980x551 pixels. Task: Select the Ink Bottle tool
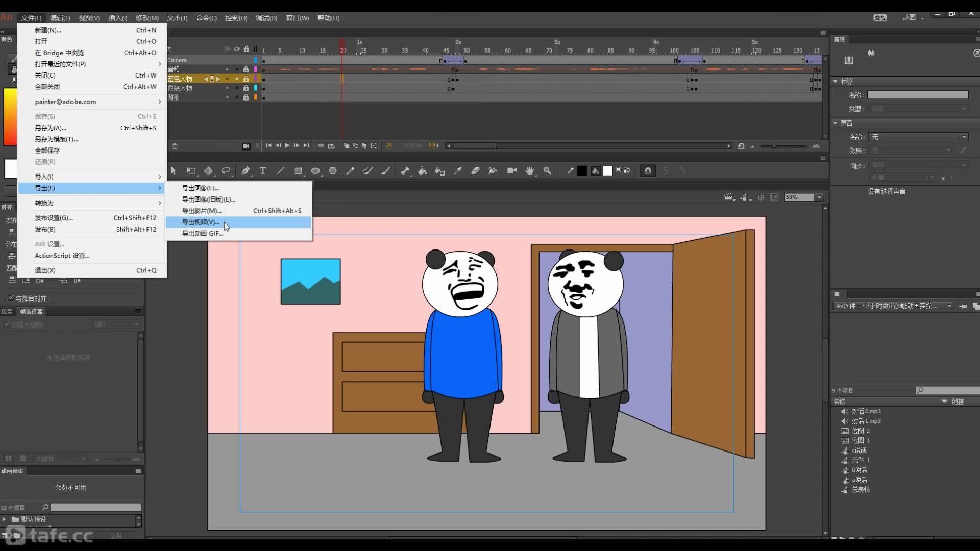pyautogui.click(x=439, y=171)
